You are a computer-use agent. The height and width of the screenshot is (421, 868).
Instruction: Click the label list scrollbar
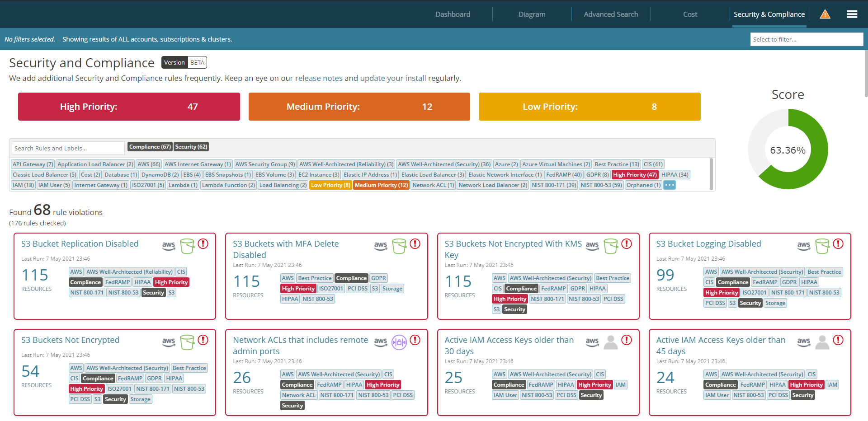tap(712, 174)
